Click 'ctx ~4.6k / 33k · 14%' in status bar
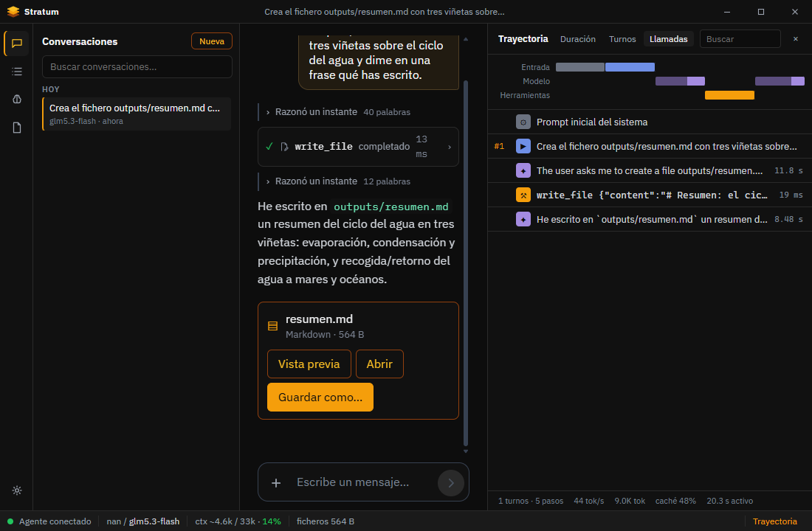The width and height of the screenshot is (812, 531). point(238,521)
